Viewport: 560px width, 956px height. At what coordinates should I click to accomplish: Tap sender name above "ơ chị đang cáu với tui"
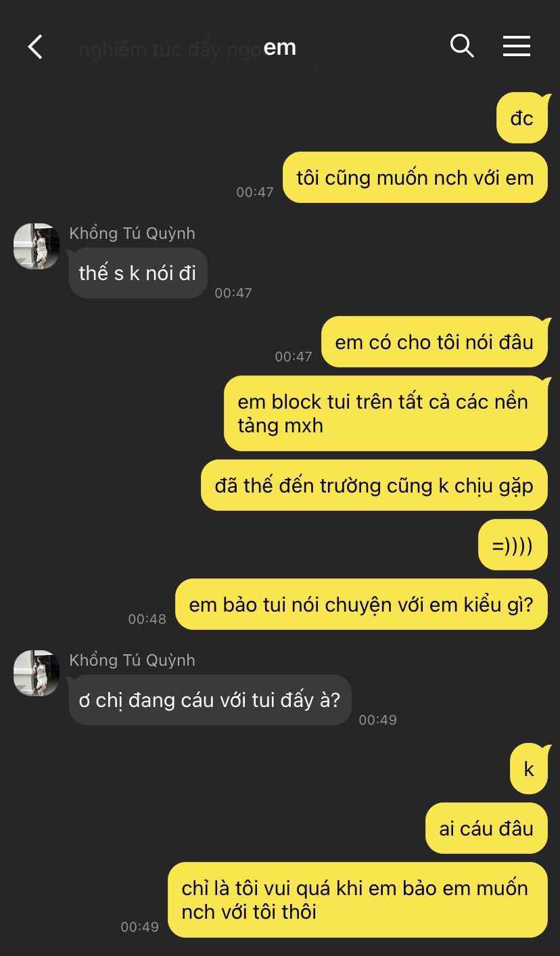pos(132,660)
